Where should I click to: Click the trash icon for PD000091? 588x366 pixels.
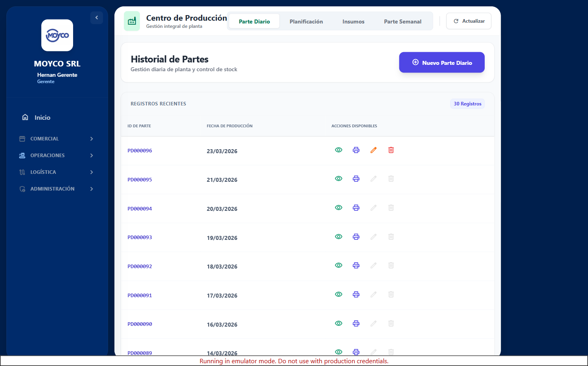391,294
